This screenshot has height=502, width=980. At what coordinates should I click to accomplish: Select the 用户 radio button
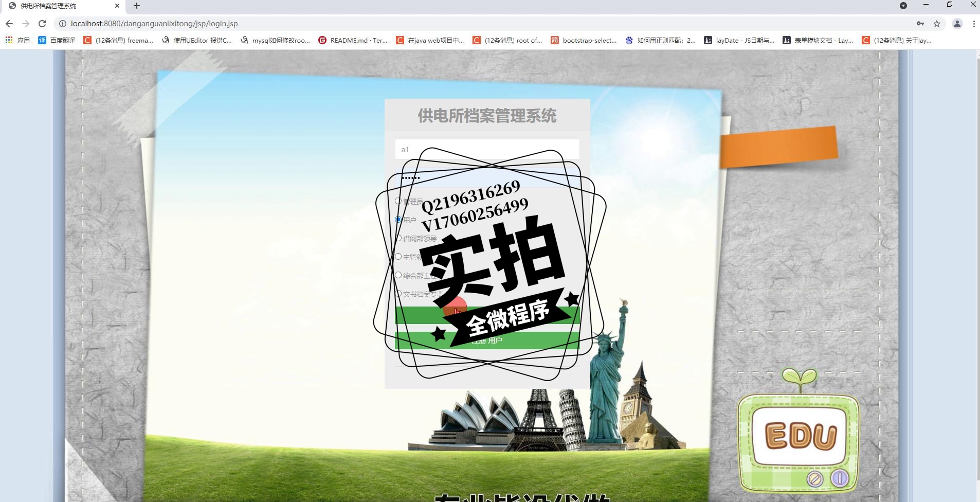tap(398, 220)
